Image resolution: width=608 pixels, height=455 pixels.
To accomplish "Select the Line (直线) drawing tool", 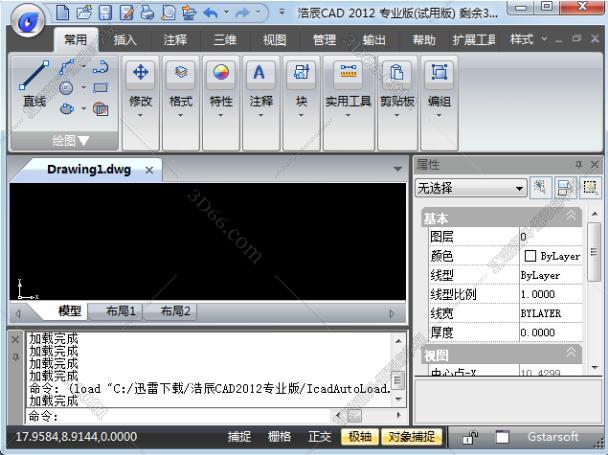I will click(34, 83).
